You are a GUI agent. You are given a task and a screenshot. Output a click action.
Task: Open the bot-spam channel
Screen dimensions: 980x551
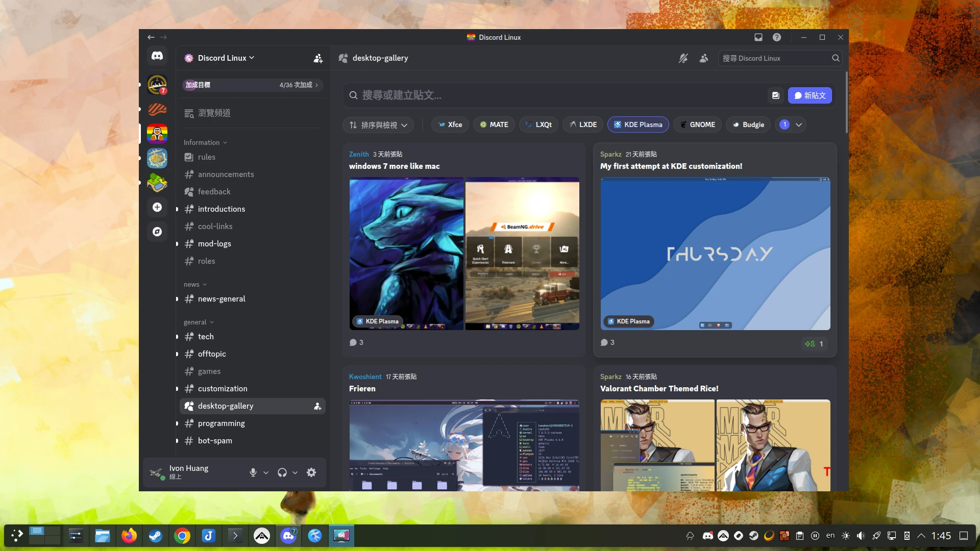point(253,441)
